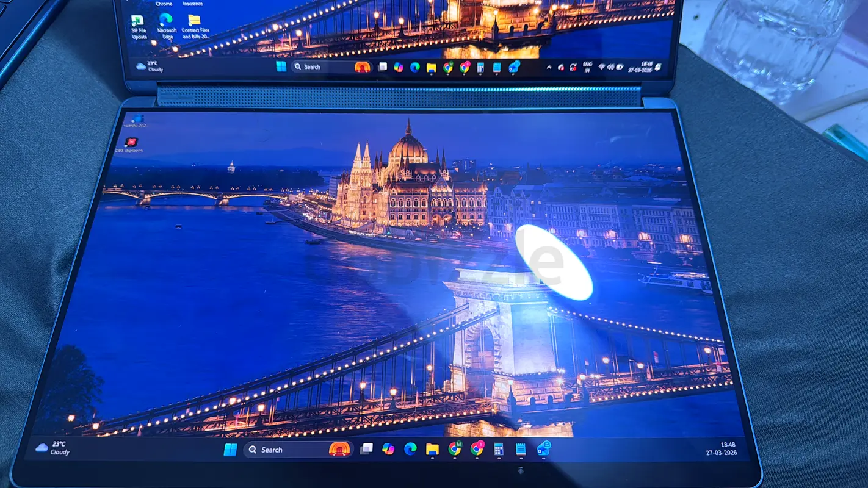Open Contract Files and Bills folder
The image size is (868, 488).
click(x=195, y=21)
